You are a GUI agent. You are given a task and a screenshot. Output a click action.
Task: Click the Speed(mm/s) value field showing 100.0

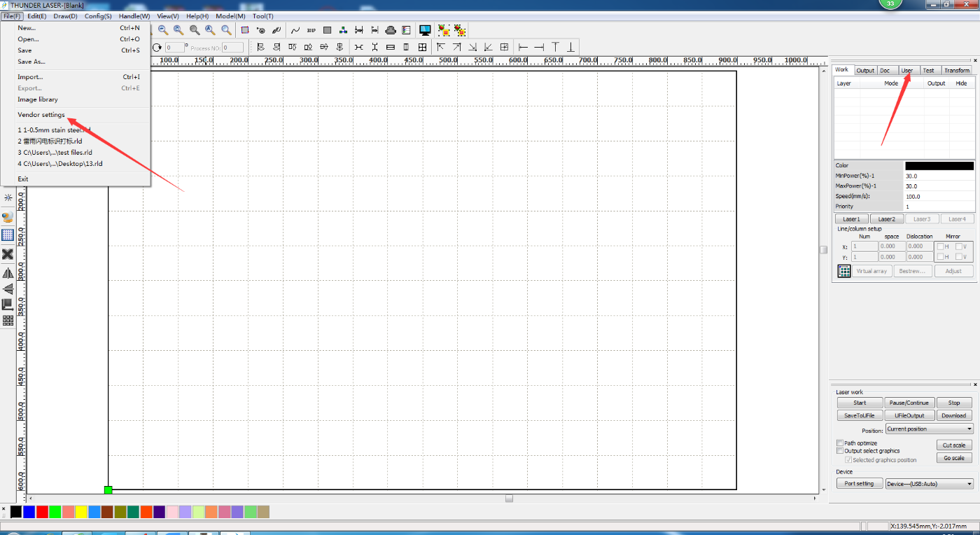939,197
